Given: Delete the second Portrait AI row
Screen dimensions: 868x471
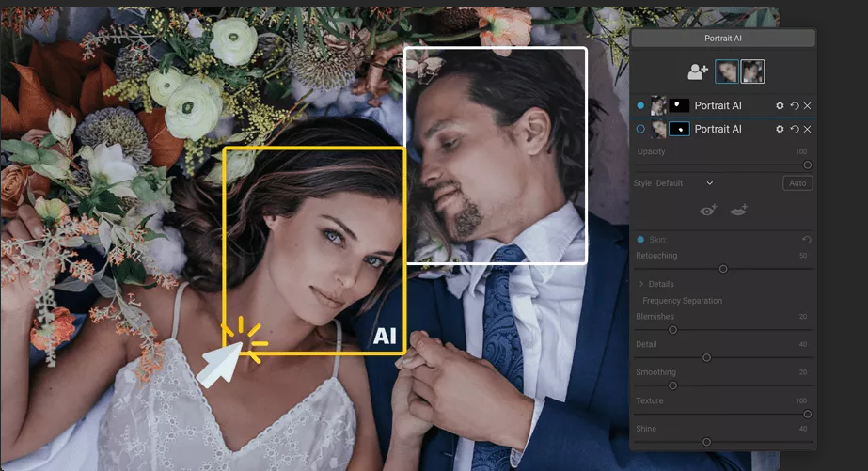Looking at the screenshot, I should pos(808,129).
